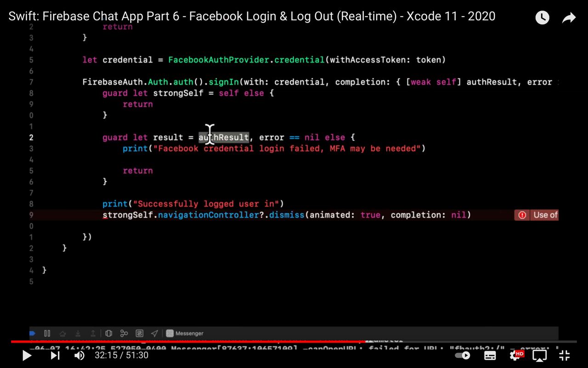
Task: Click the Watch Later clock icon
Action: [542, 18]
